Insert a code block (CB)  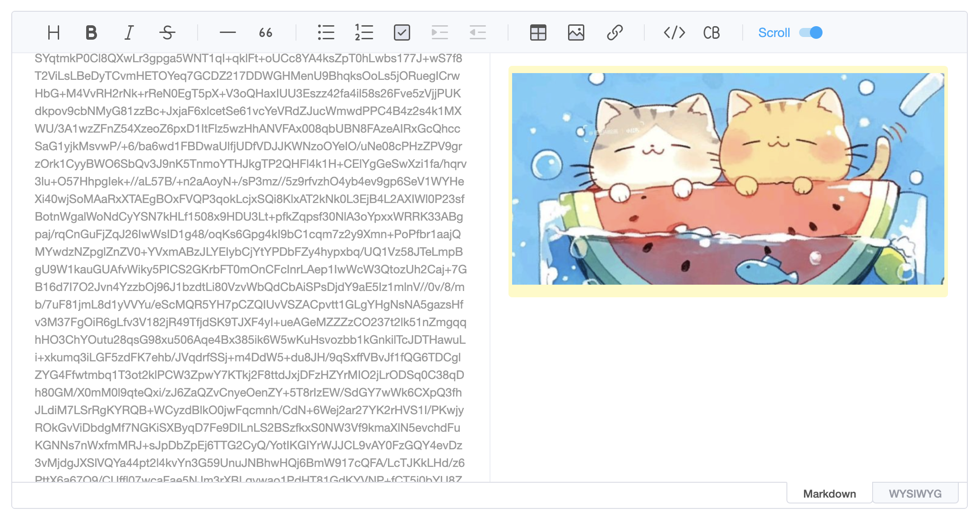(712, 32)
